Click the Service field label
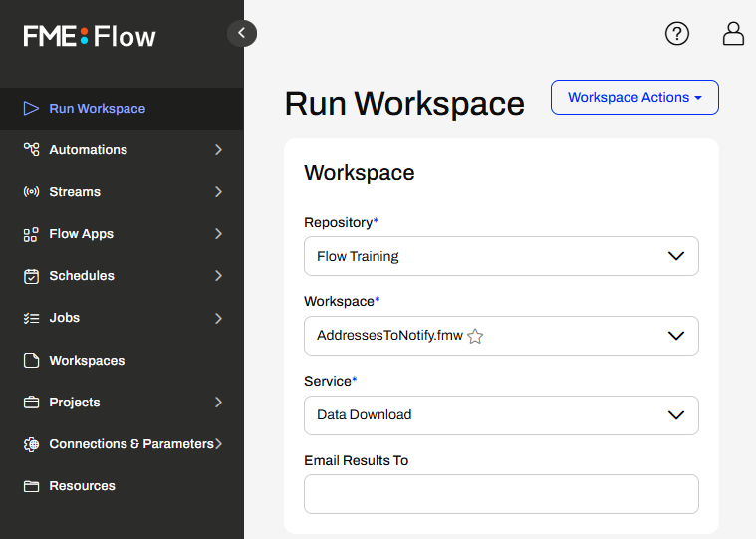Screen dimensions: 756x539 click(331, 381)
